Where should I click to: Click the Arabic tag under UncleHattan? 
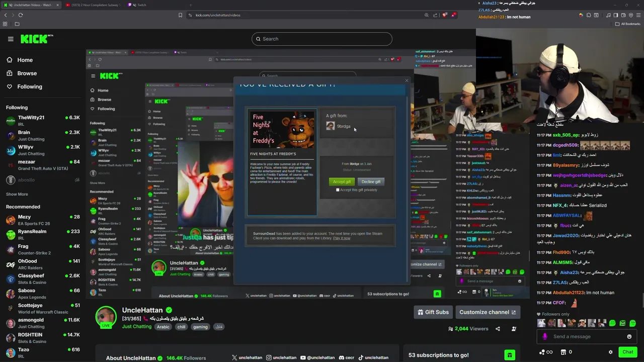pyautogui.click(x=163, y=327)
